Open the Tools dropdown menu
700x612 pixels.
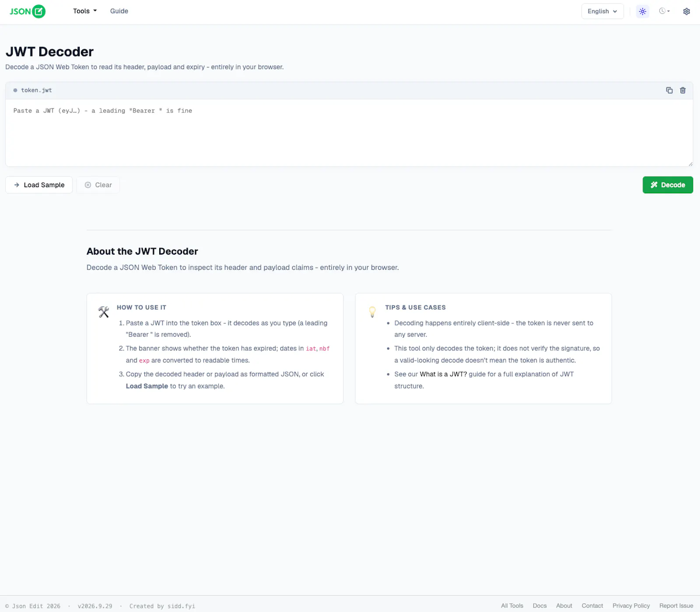point(85,11)
